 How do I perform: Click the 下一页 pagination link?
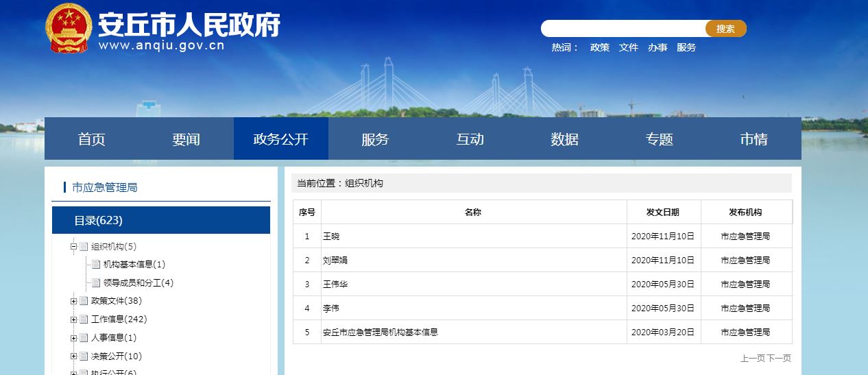point(779,359)
